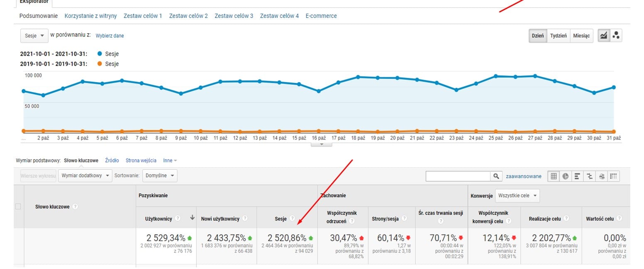Select the comparison view icon

coord(590,176)
